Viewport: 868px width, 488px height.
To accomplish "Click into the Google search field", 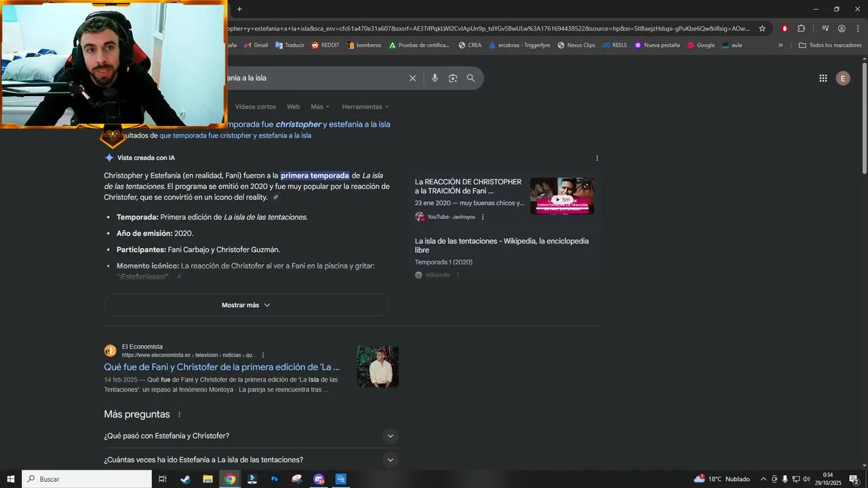I will pos(315,78).
